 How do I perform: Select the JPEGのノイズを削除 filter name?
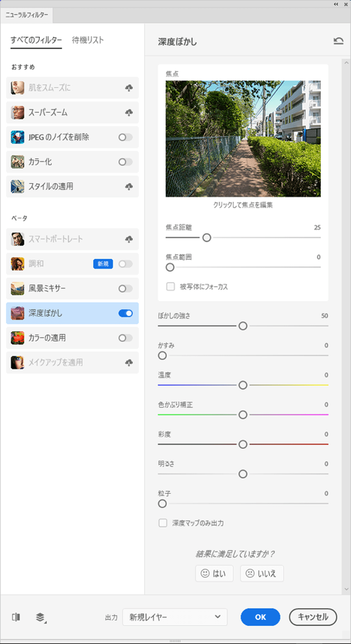point(59,137)
